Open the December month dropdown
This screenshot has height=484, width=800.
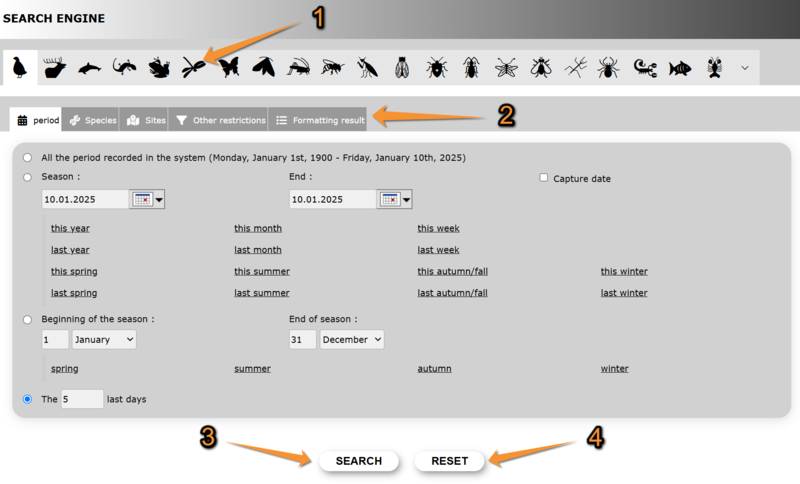352,340
